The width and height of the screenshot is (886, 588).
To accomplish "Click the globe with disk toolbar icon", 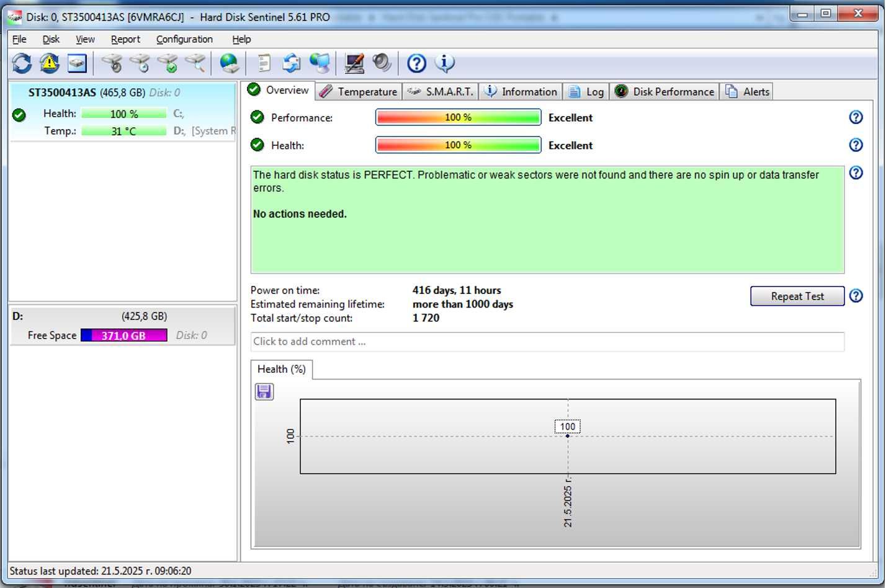I will click(x=229, y=63).
